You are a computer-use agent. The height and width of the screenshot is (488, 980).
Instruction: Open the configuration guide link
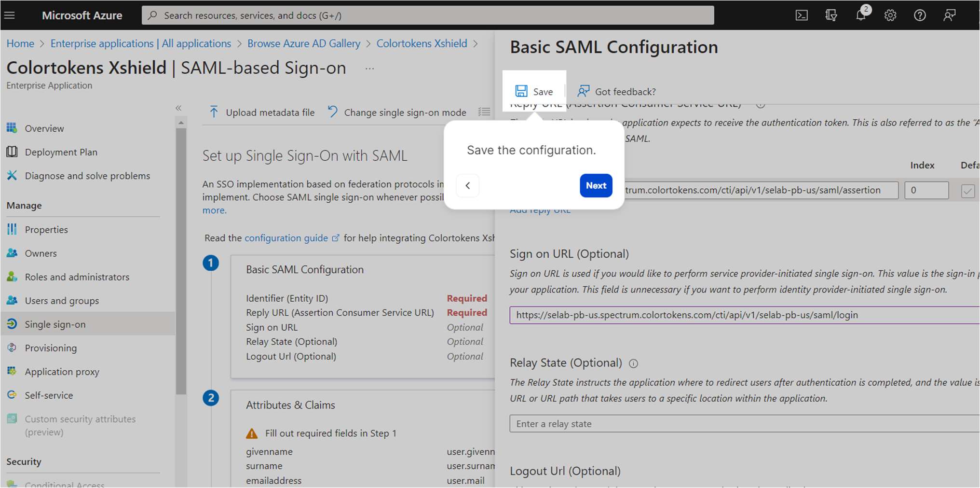pos(286,237)
